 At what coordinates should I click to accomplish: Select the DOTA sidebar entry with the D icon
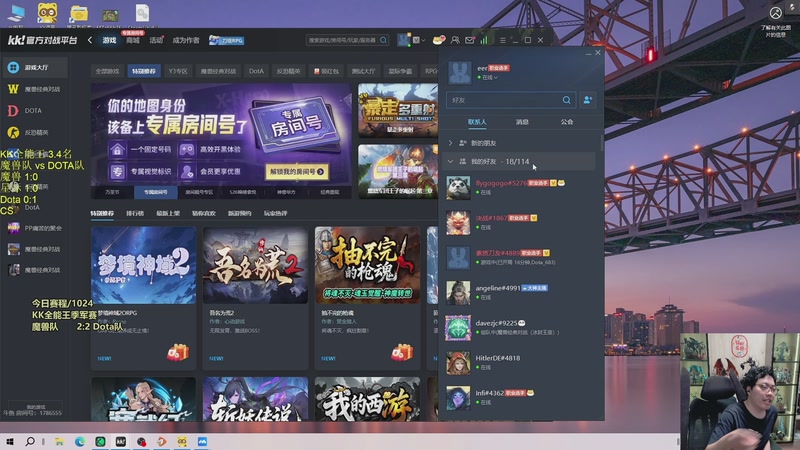point(26,111)
